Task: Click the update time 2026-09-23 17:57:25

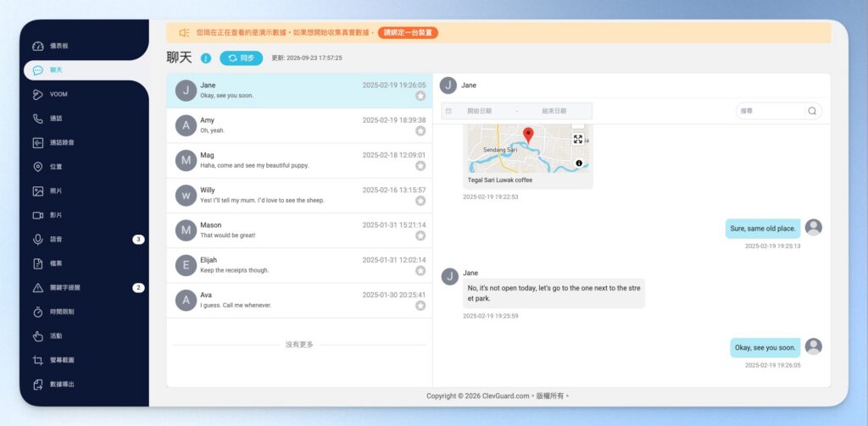Action: [307, 58]
